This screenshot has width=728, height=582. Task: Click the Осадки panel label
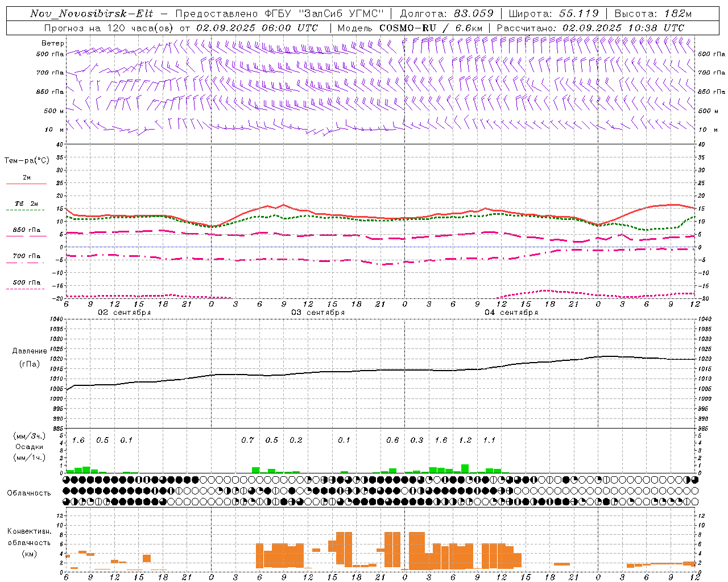coord(29,447)
